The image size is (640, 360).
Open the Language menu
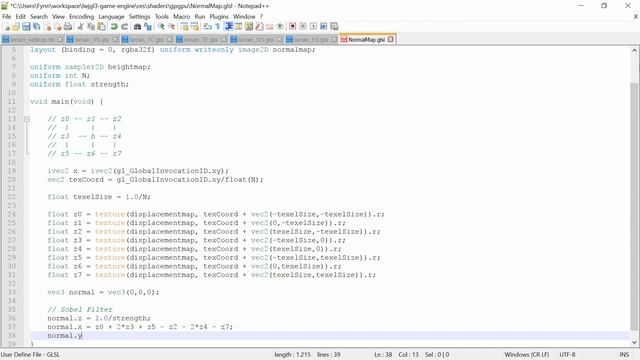tap(111, 17)
